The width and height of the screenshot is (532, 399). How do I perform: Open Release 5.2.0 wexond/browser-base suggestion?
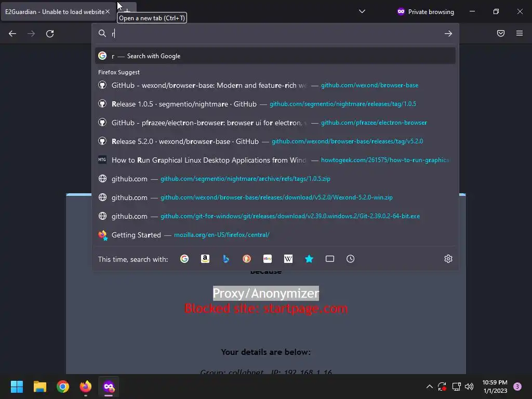point(275,141)
